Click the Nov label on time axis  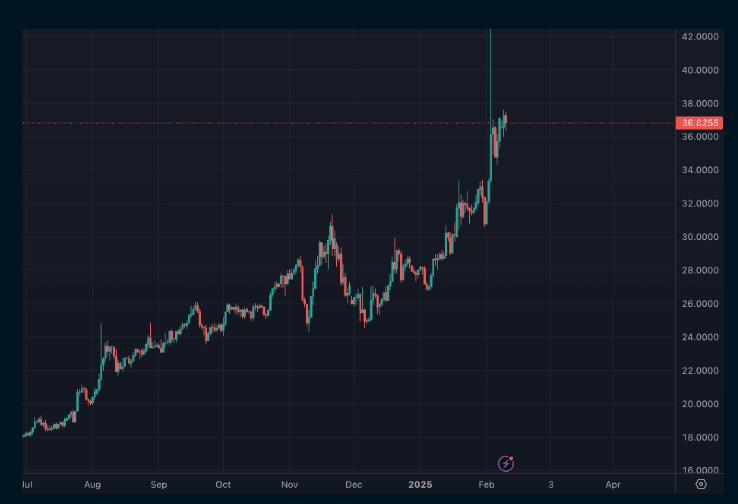pyautogui.click(x=289, y=484)
